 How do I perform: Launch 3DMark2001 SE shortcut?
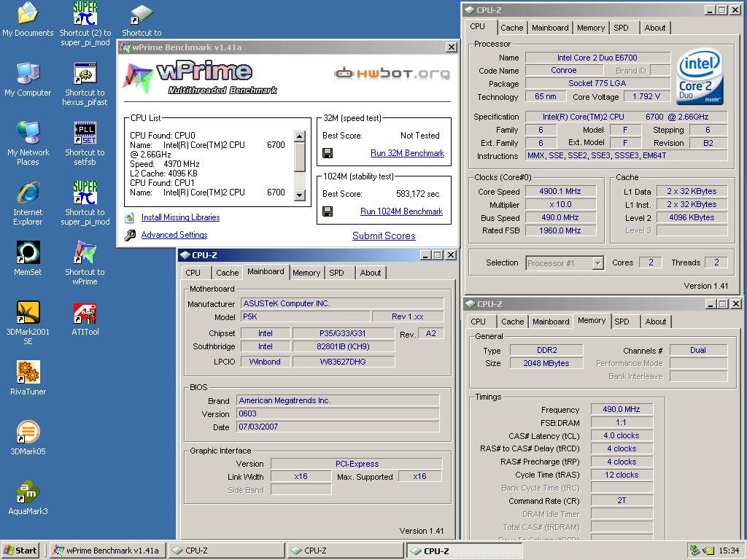(28, 323)
